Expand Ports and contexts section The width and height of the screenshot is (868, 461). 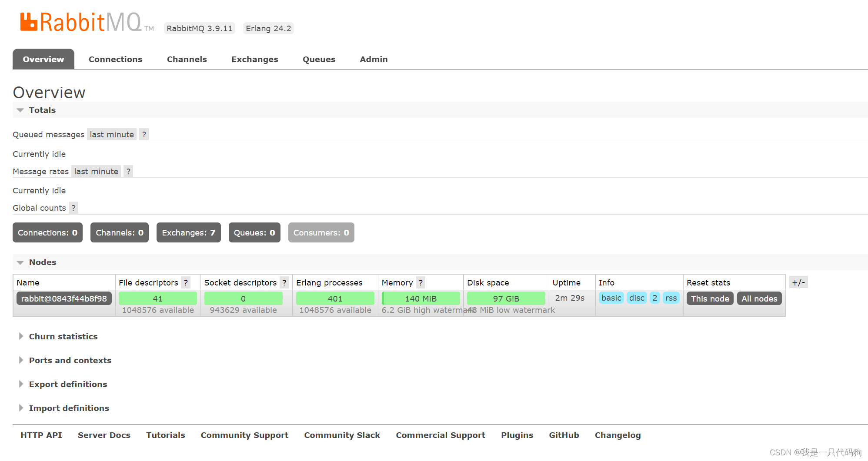[x=70, y=360]
